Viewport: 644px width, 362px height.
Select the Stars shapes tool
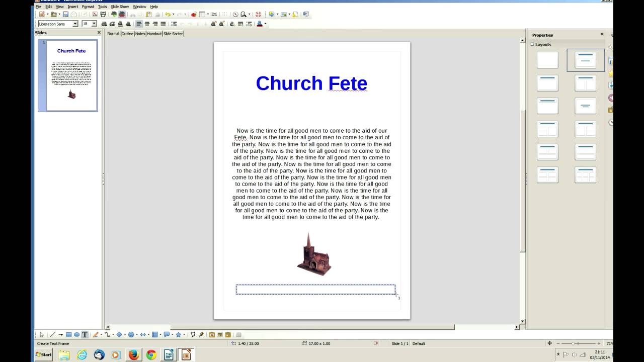coord(179,334)
